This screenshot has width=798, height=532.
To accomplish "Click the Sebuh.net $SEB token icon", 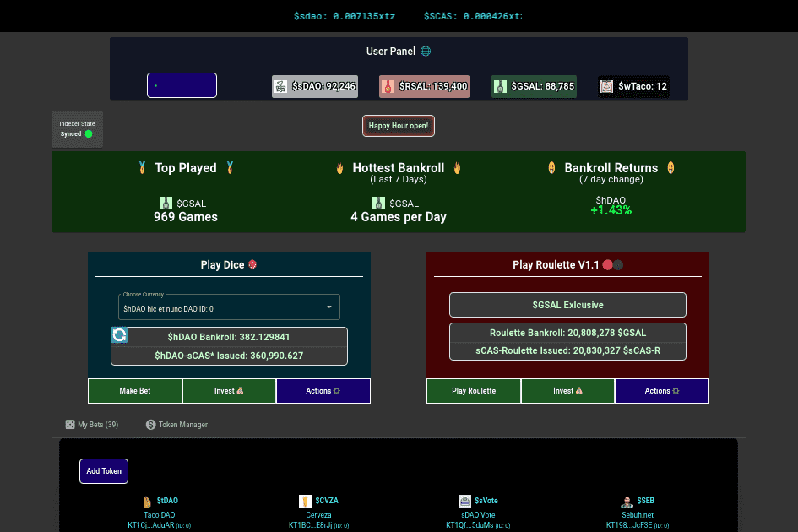I will pyautogui.click(x=627, y=501).
